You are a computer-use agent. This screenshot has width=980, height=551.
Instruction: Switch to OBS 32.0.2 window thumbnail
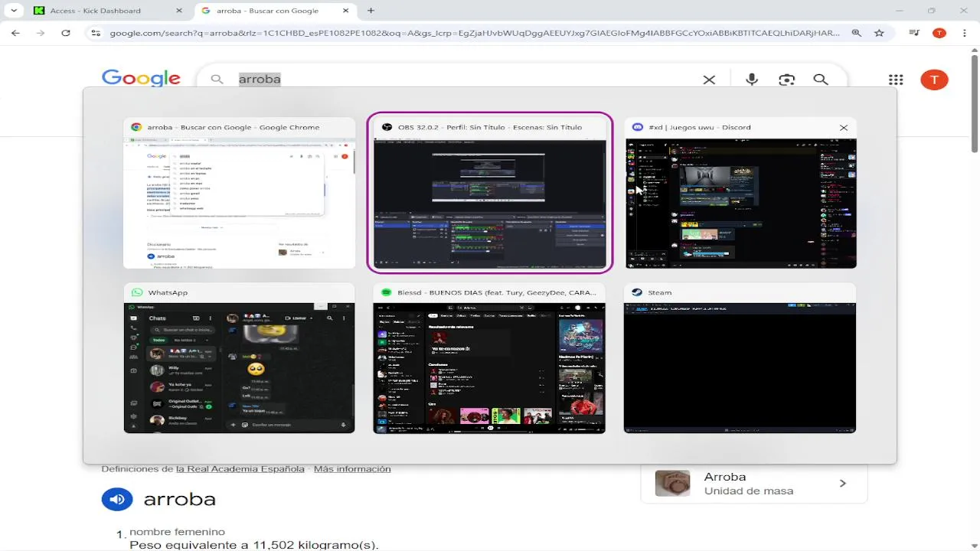tap(490, 203)
